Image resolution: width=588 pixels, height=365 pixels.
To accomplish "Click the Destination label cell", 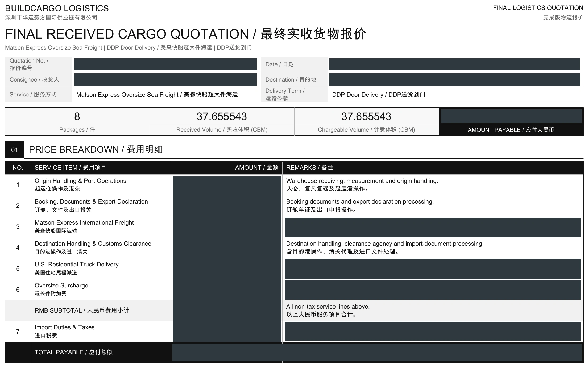I will pyautogui.click(x=294, y=79).
